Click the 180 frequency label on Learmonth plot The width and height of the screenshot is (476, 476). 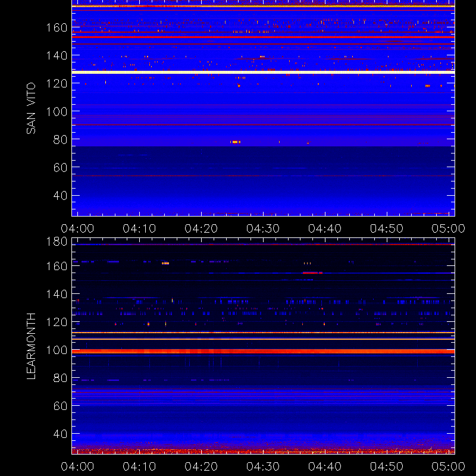[x=57, y=242]
